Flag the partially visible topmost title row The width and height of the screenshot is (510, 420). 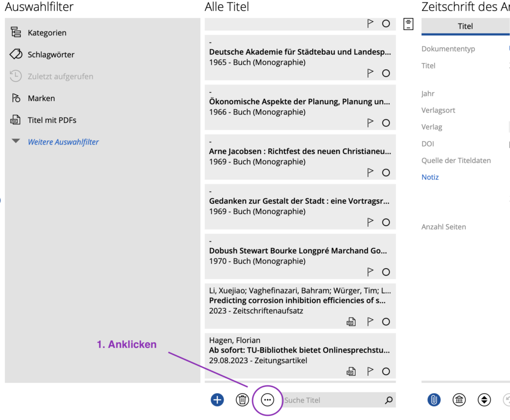point(370,23)
